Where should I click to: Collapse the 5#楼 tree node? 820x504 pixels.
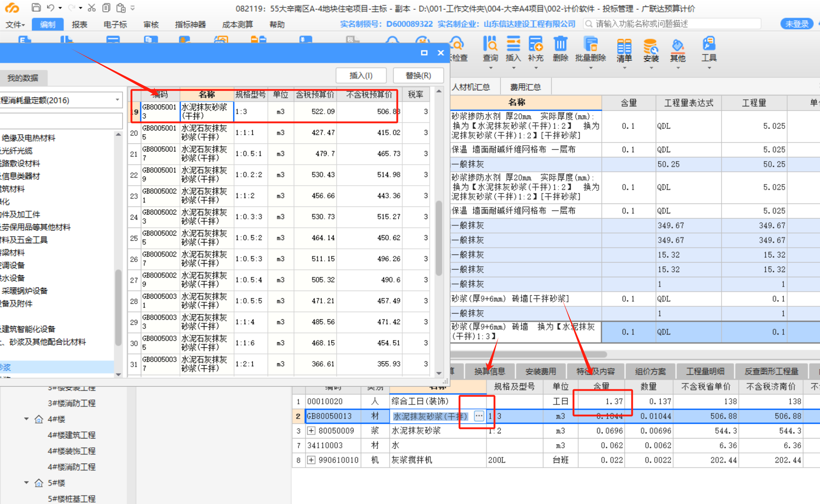26,483
